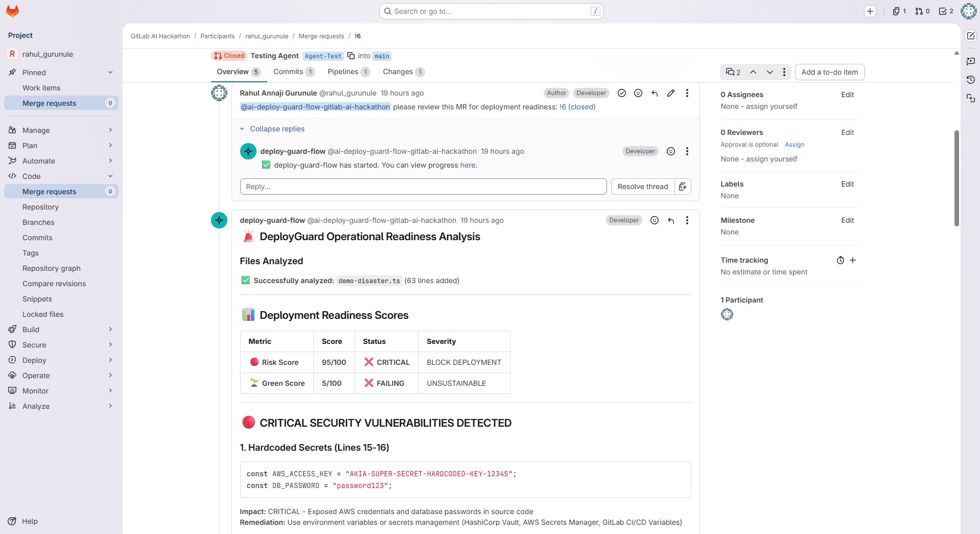Click the Assign reviewer link
The width and height of the screenshot is (980, 534).
795,145
